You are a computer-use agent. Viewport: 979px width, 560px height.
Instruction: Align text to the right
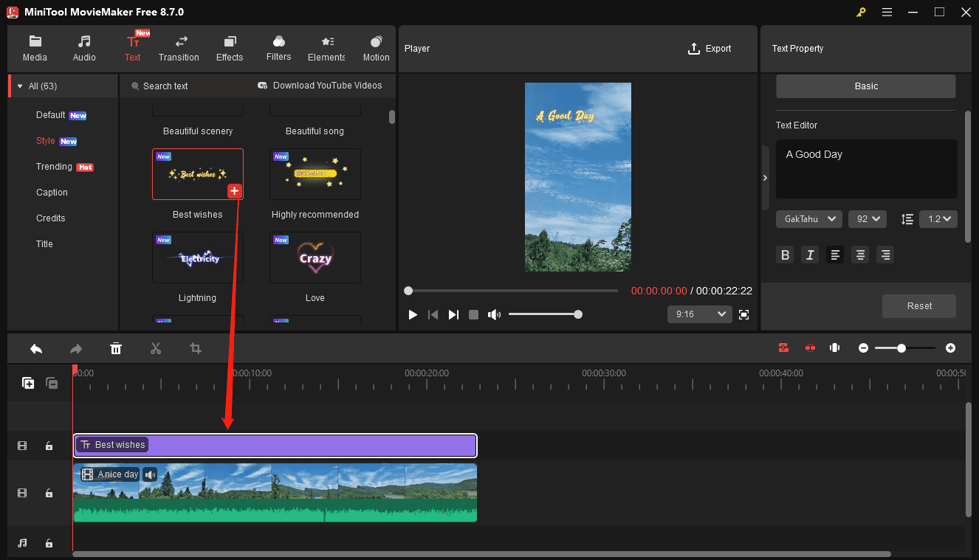point(885,255)
